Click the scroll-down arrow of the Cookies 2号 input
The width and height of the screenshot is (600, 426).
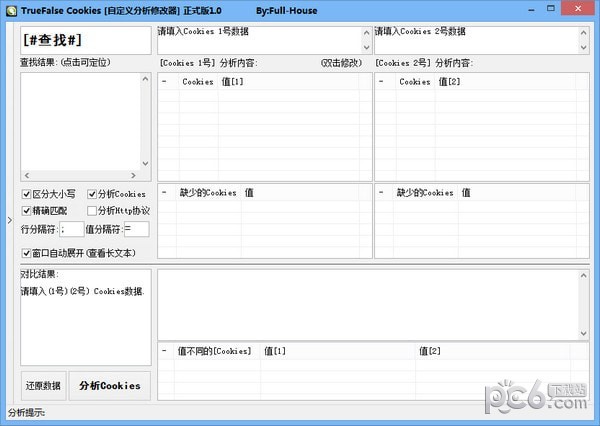(x=584, y=47)
